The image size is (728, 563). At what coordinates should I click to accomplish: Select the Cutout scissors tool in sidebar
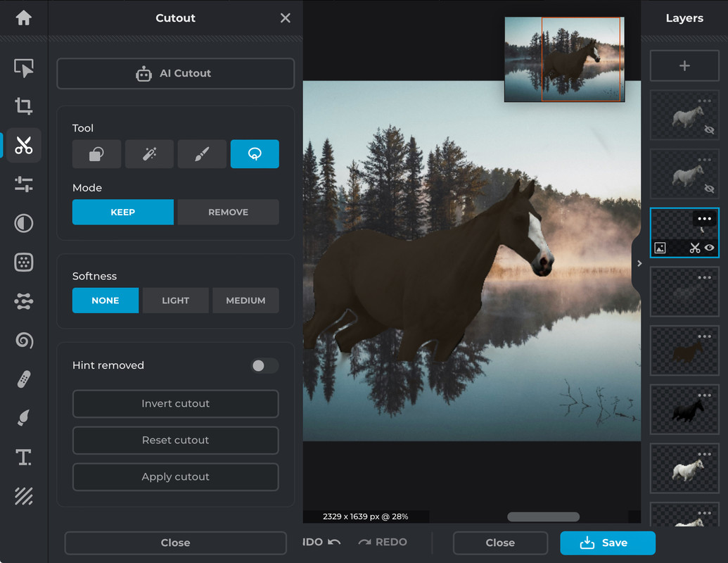(24, 145)
